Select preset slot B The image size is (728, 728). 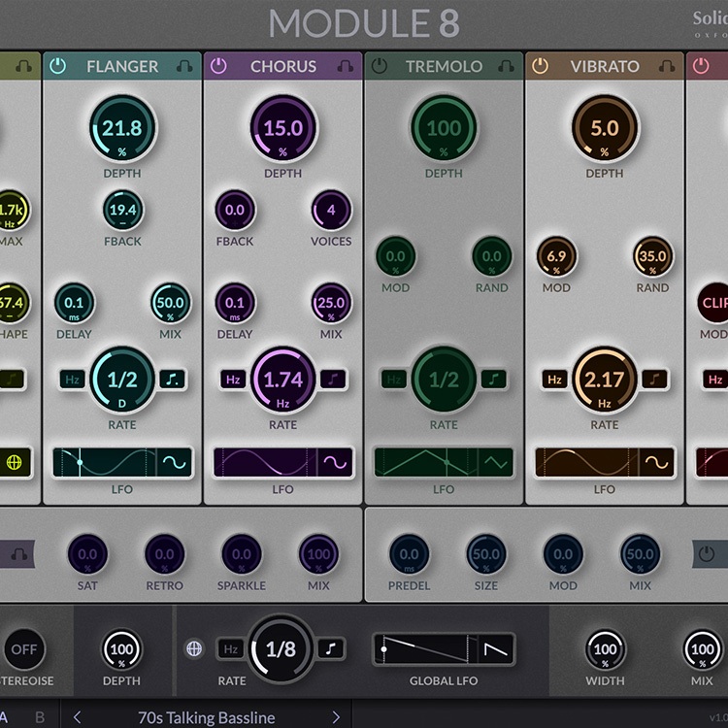[40, 717]
